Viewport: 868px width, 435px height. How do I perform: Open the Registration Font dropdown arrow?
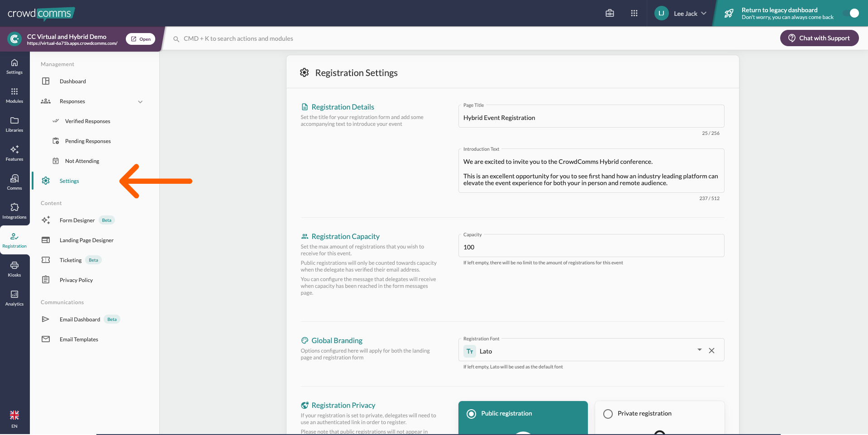click(699, 350)
